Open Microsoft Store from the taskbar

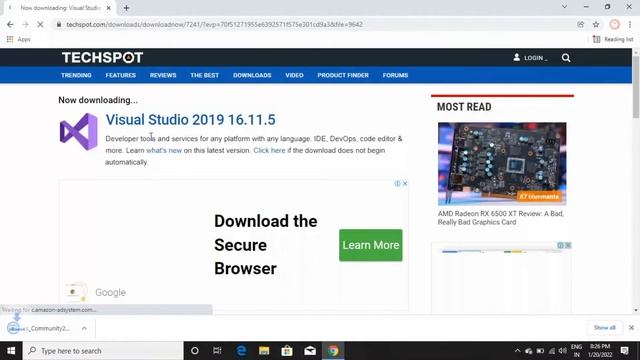pos(287,351)
